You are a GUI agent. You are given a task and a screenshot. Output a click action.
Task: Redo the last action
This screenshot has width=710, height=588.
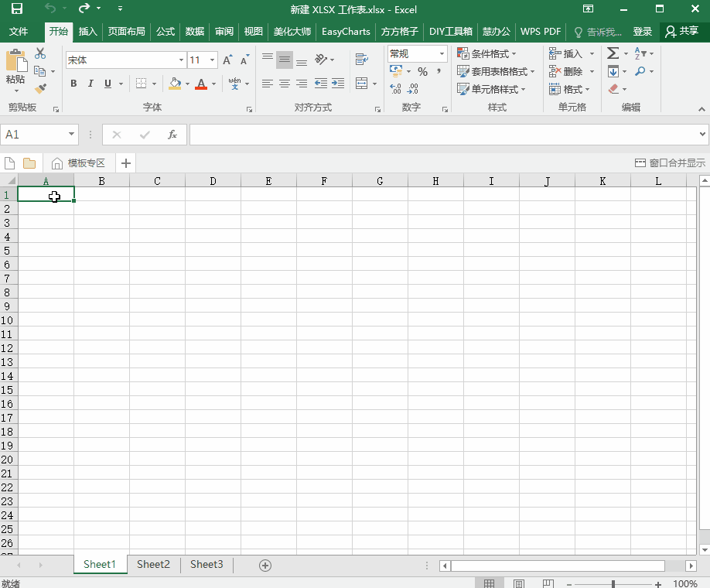(x=84, y=9)
